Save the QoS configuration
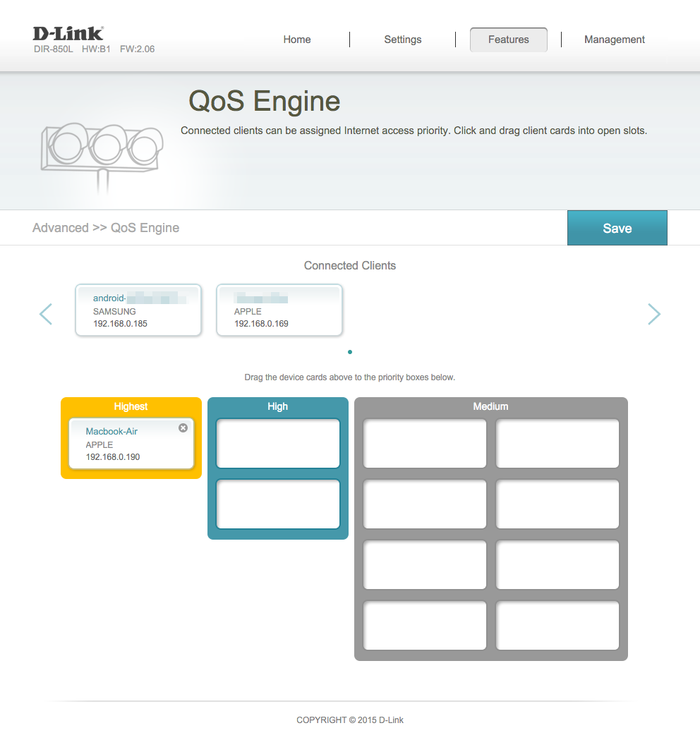Screen dimensions: 700x740 click(x=617, y=228)
